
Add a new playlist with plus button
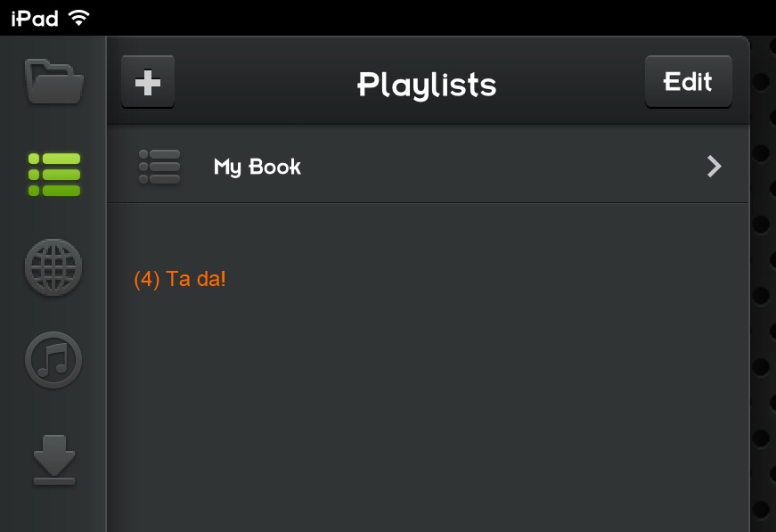[x=148, y=82]
